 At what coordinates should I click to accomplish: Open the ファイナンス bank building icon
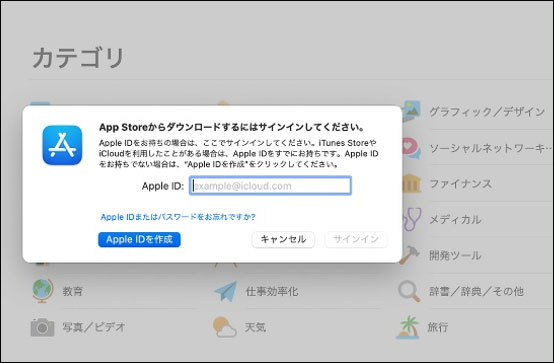coord(412,183)
